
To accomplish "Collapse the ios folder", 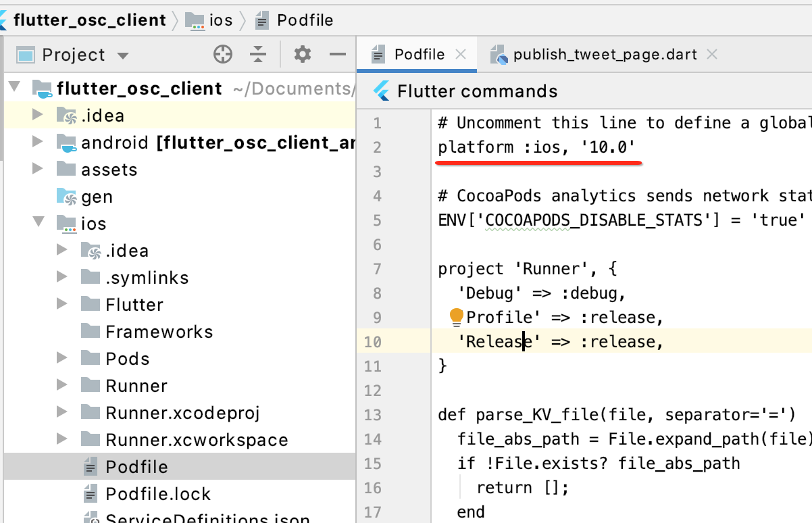I will tap(38, 223).
